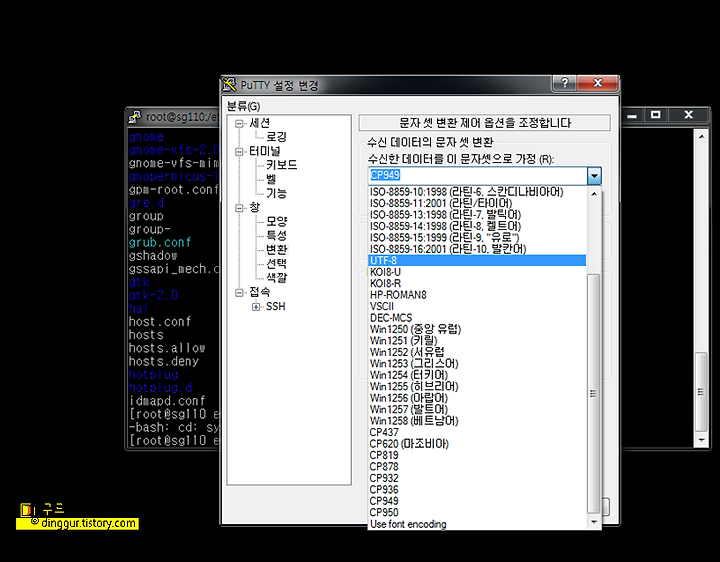Image resolution: width=720 pixels, height=562 pixels.
Task: Click PuTTY icon in root@sg110 terminal title bar
Action: coord(135,117)
